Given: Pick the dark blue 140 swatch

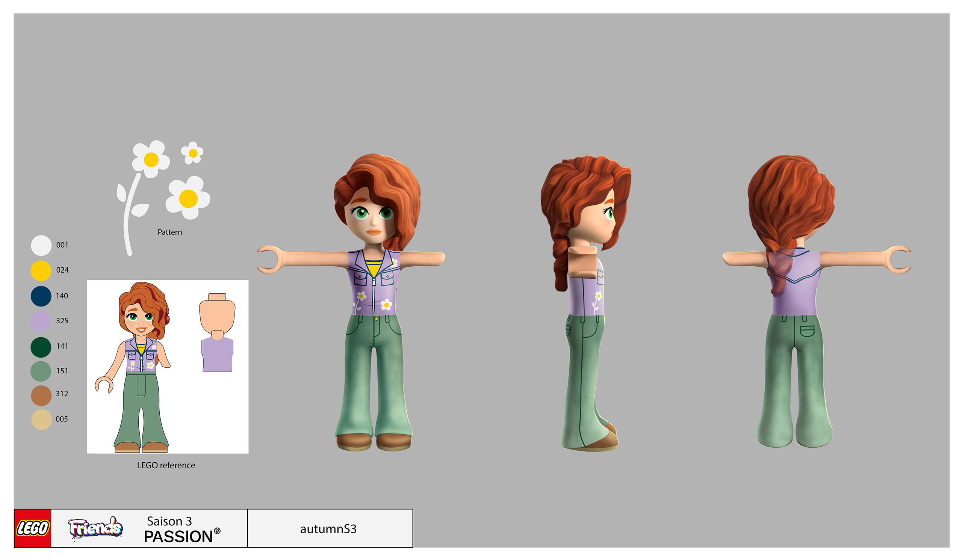Looking at the screenshot, I should pos(41,296).
